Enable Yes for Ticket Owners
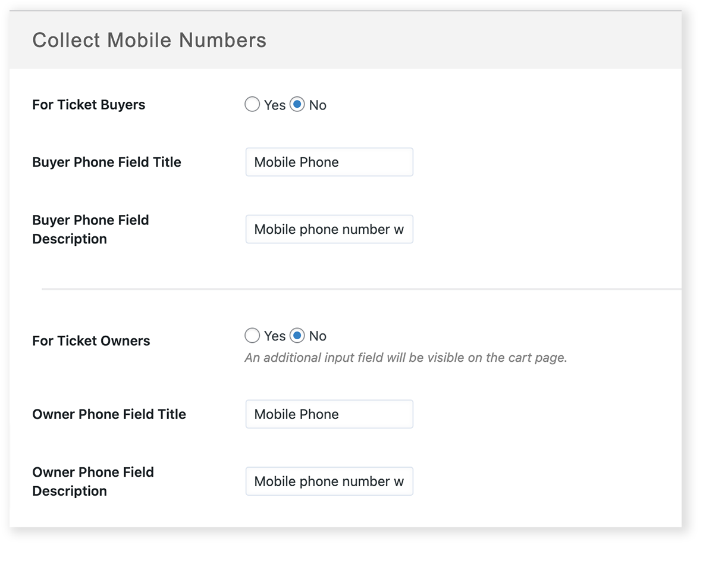The image size is (728, 563). pyautogui.click(x=252, y=336)
